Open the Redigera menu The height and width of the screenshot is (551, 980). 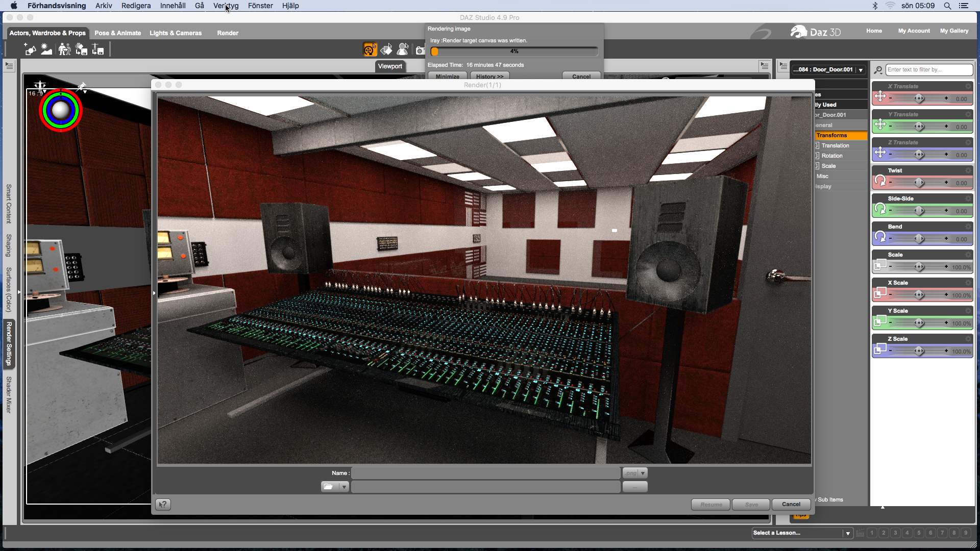tap(136, 6)
